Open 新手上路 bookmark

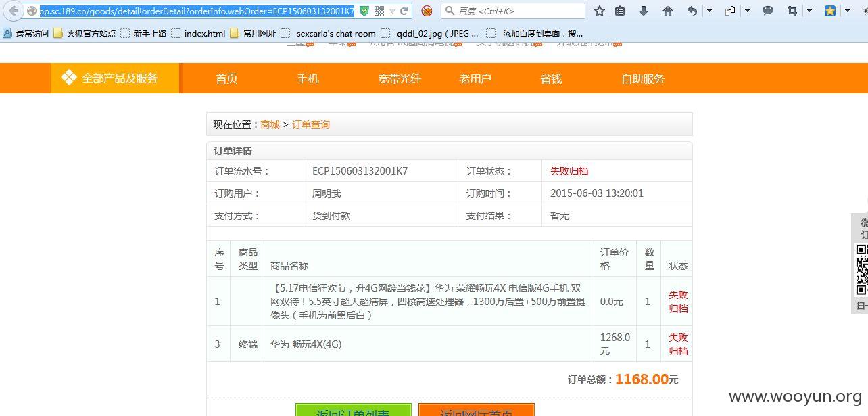coord(143,33)
